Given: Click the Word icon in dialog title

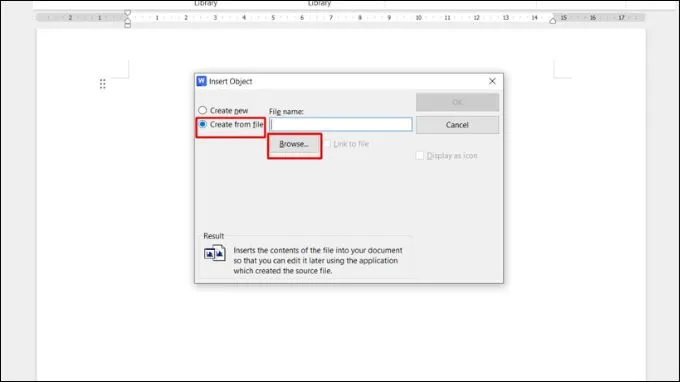Looking at the screenshot, I should (x=201, y=81).
